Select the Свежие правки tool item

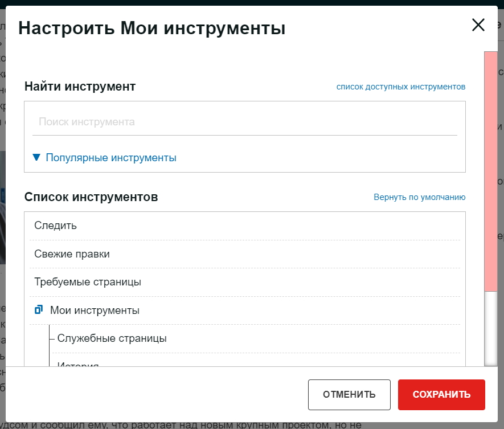click(x=245, y=254)
